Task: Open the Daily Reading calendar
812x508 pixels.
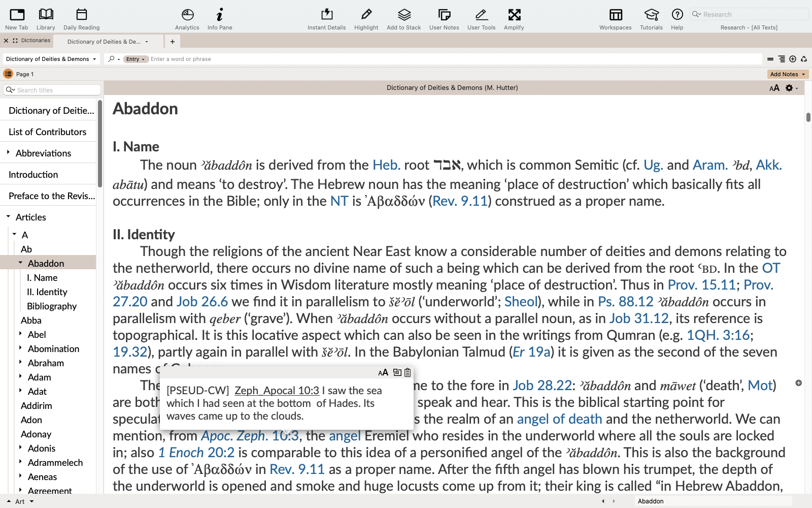Action: pyautogui.click(x=81, y=19)
